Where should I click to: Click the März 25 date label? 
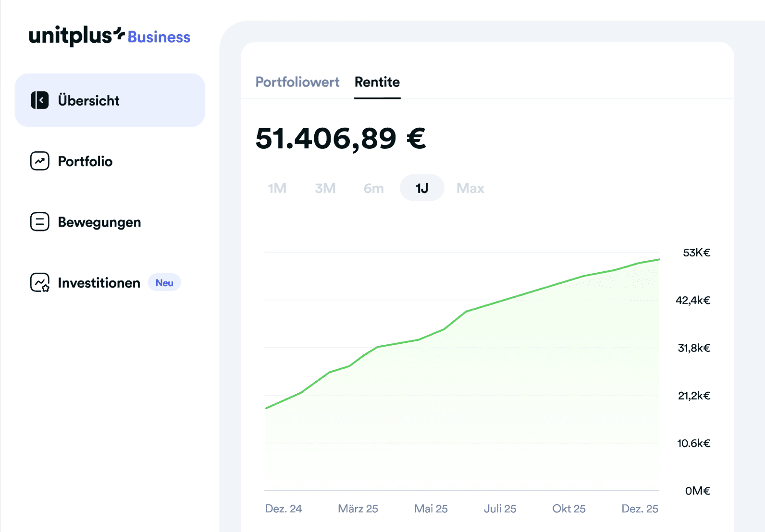pos(358,509)
